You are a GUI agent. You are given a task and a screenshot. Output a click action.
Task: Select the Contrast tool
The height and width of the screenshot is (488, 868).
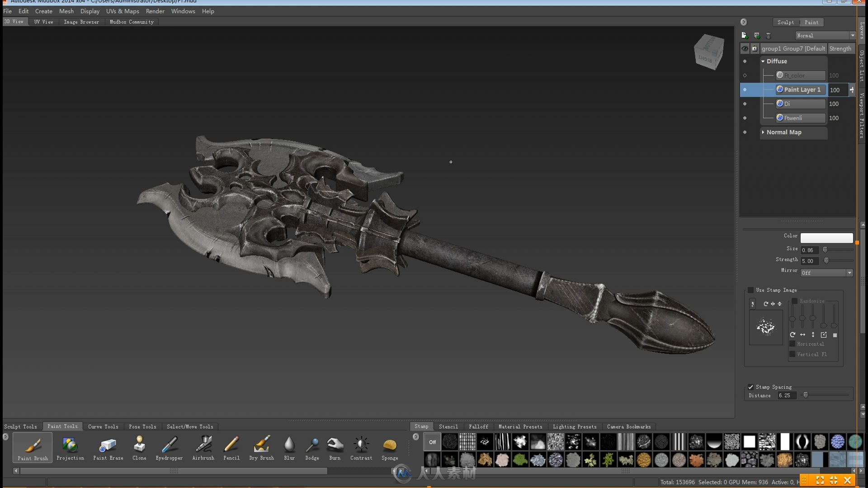[x=361, y=447]
